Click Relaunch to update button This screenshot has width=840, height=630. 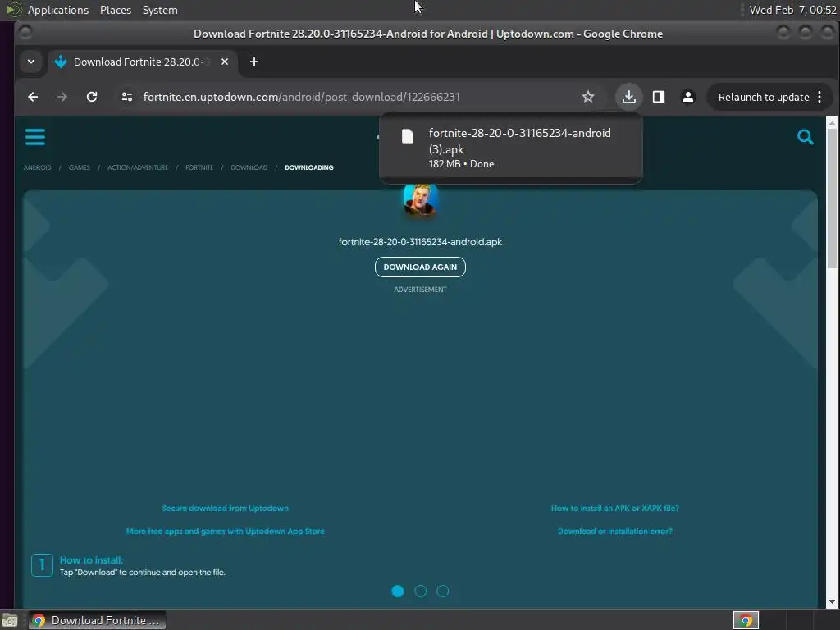[x=764, y=97]
